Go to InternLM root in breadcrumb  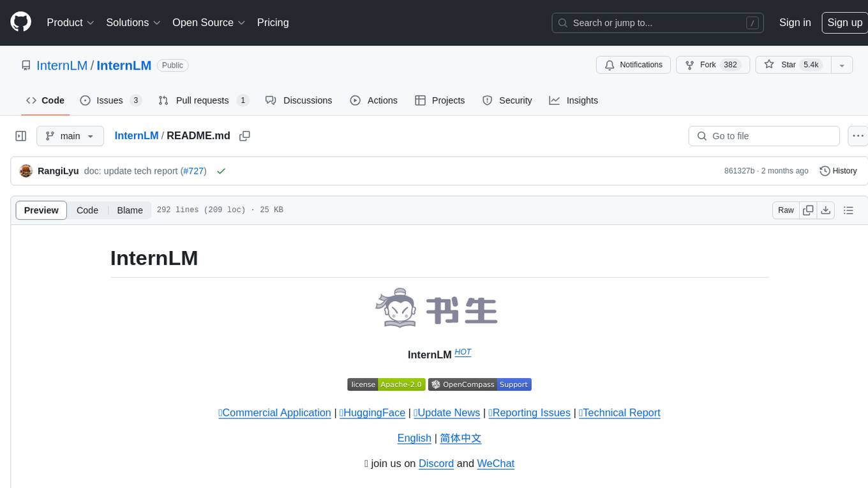click(x=137, y=135)
